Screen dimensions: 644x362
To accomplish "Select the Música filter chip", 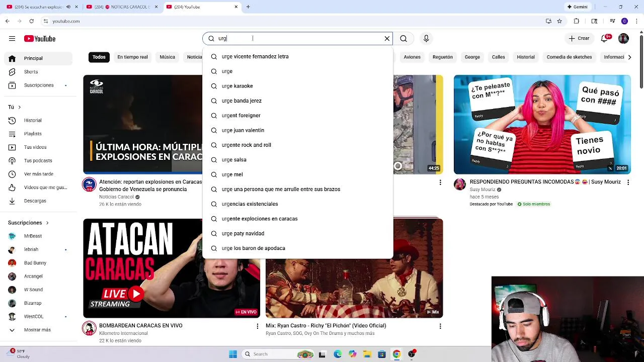I will [x=167, y=57].
